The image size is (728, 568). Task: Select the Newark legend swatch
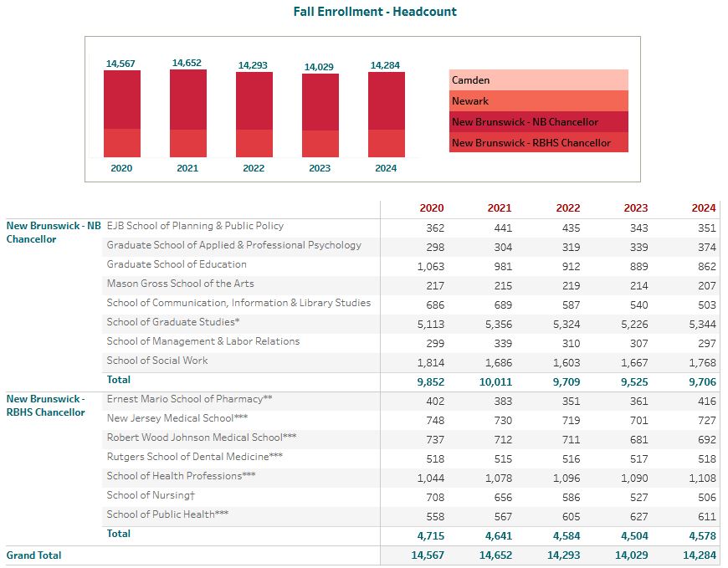539,101
